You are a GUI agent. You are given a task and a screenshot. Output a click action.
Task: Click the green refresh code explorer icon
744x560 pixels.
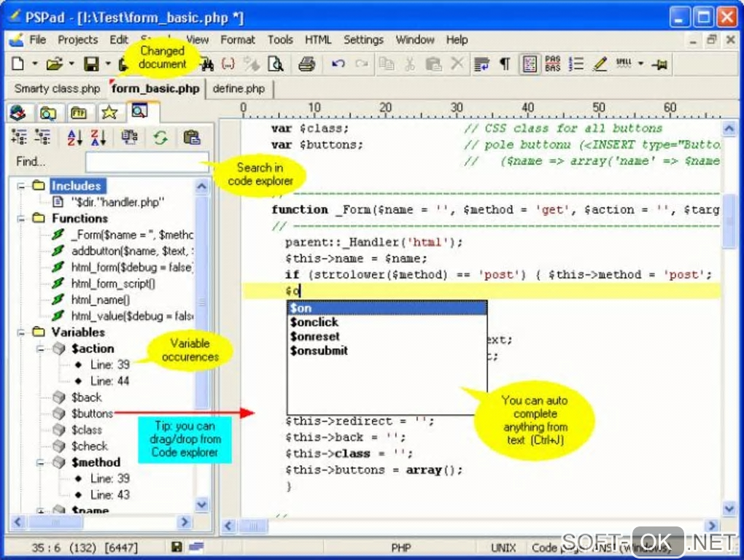tap(160, 138)
